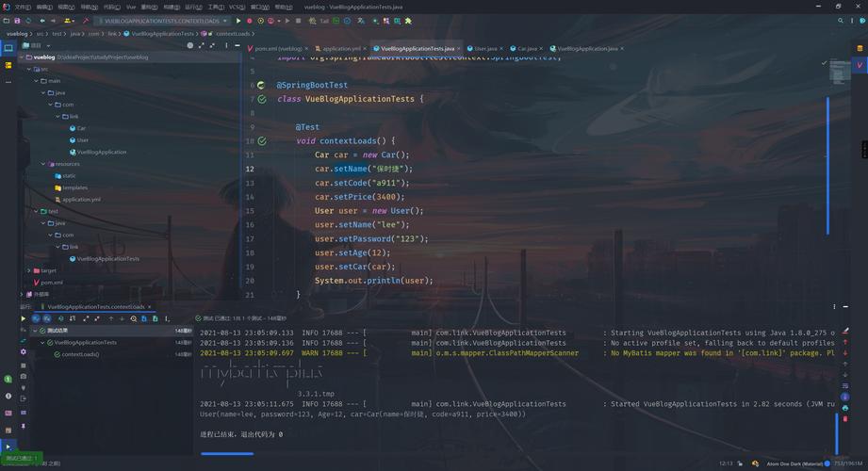
Task: Click the main toolbar stop square icon
Action: [x=298, y=21]
